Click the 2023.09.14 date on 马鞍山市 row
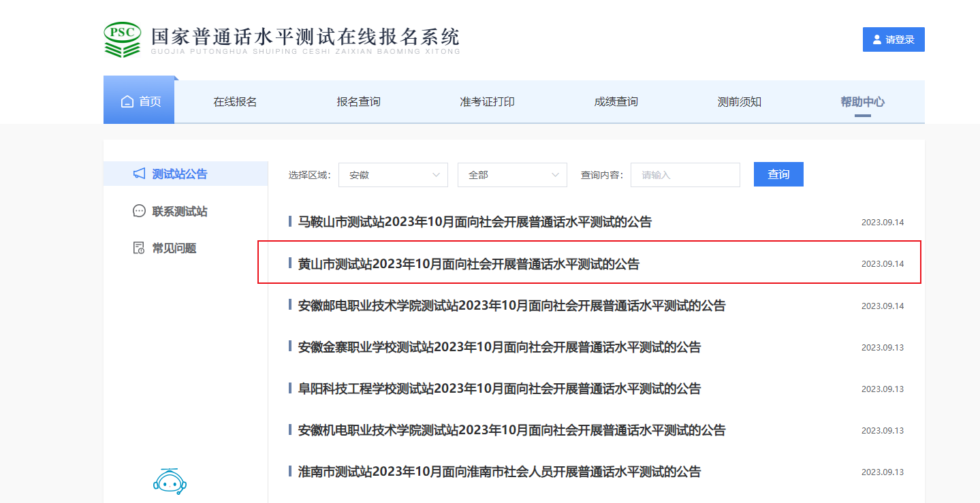This screenshot has width=980, height=503. [883, 223]
